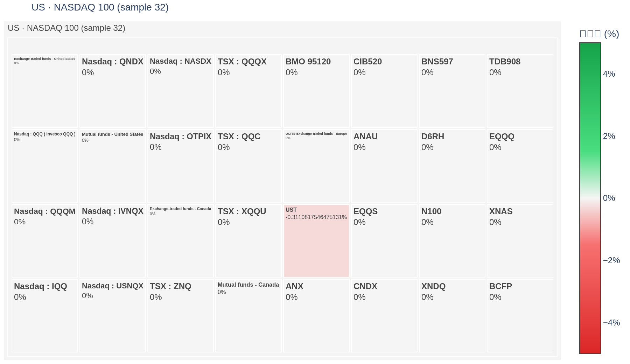This screenshot has height=364, width=630.
Task: Open the EQQQ tile
Action: pos(520,166)
